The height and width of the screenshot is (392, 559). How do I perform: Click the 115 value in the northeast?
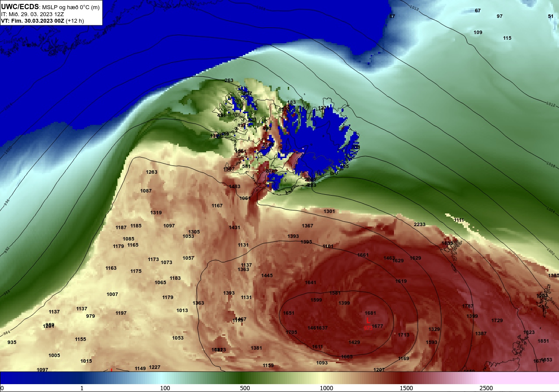(x=507, y=38)
